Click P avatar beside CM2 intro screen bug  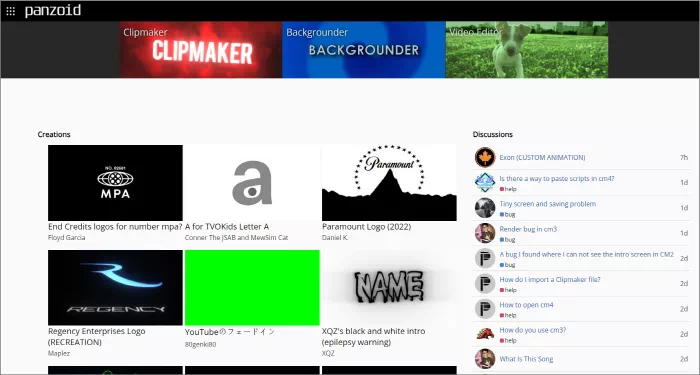point(485,258)
